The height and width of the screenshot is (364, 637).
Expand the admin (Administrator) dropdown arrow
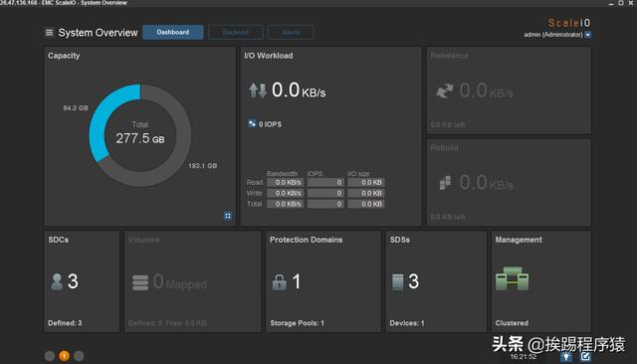[588, 35]
